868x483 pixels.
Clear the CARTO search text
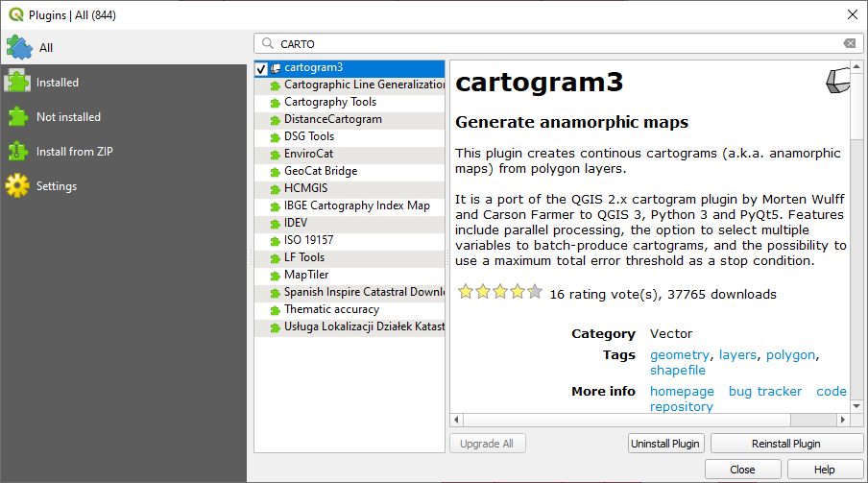[849, 44]
